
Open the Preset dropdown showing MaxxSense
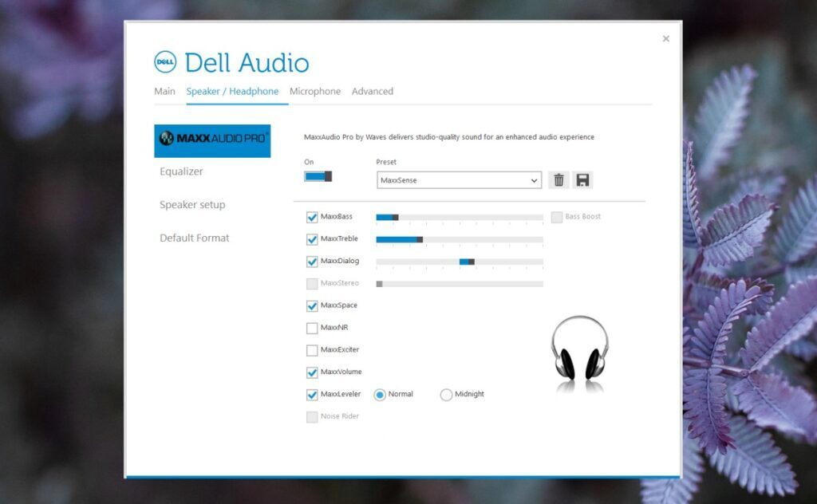pyautogui.click(x=459, y=179)
